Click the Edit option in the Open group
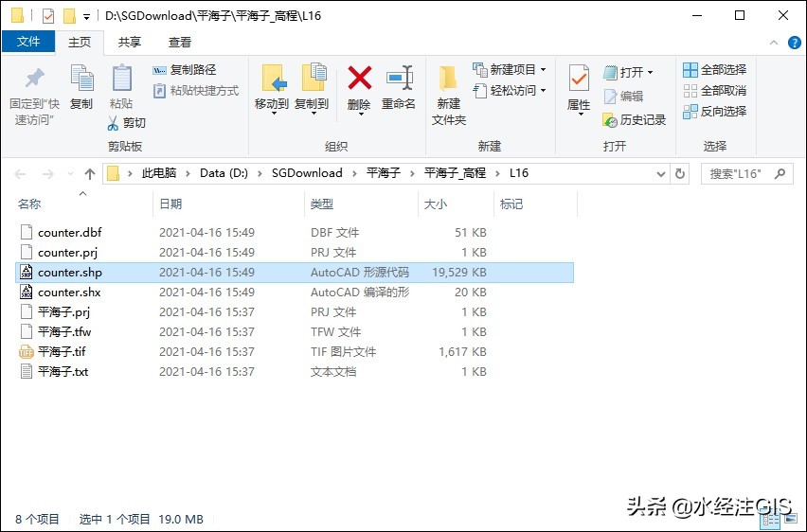 623,97
